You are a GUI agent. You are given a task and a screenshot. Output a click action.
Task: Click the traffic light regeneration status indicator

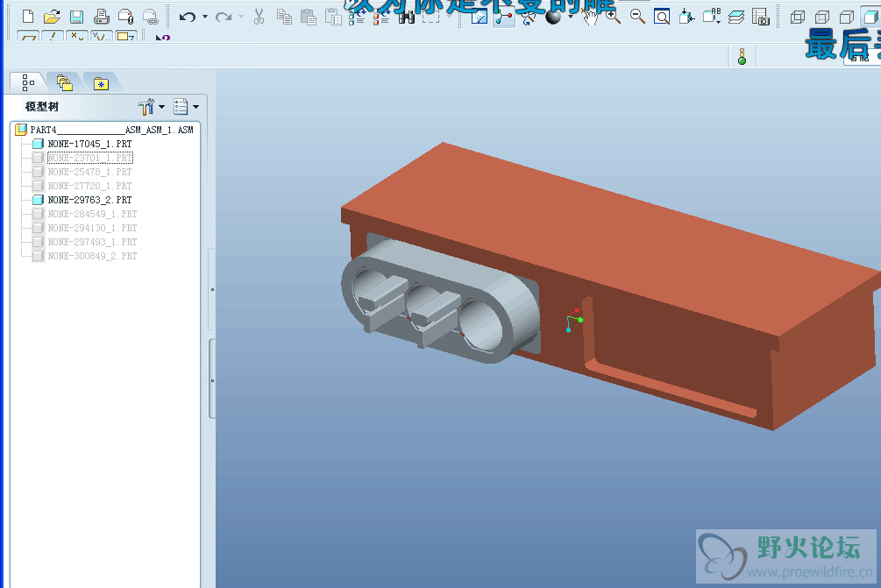(x=742, y=57)
